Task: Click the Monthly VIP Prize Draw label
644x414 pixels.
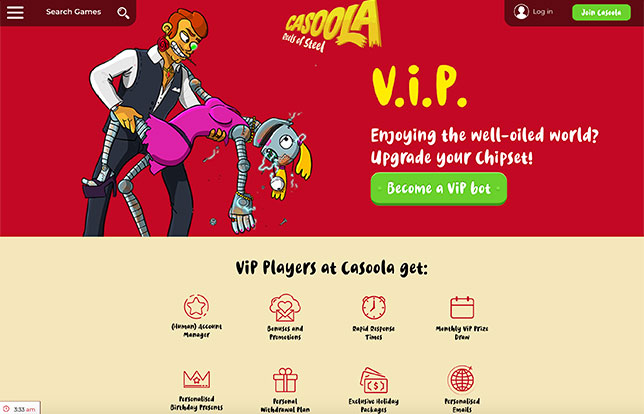Action: click(x=462, y=333)
